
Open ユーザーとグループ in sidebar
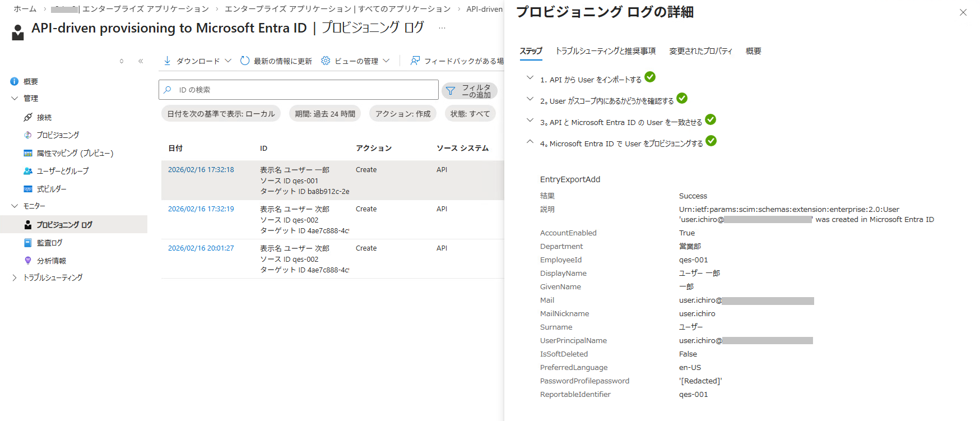coord(62,171)
